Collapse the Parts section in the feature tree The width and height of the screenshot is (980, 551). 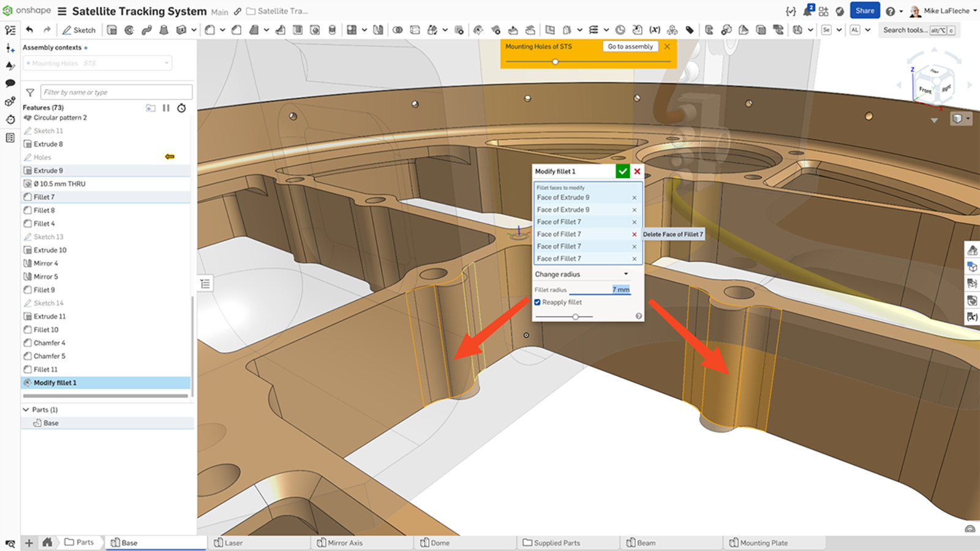point(26,409)
